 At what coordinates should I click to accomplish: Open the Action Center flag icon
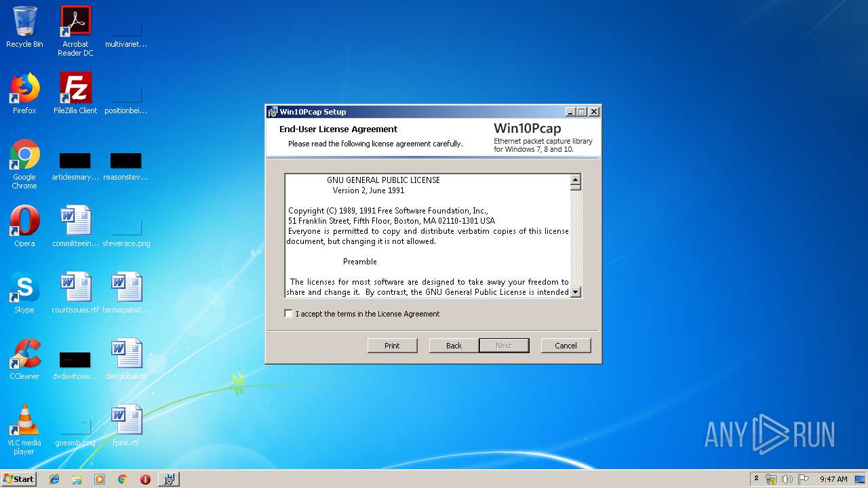point(804,479)
